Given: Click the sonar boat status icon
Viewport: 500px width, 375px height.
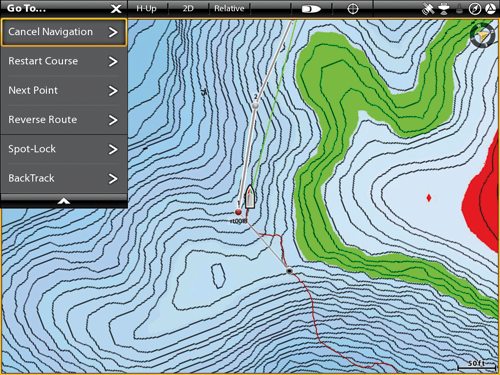Looking at the screenshot, I should click(x=444, y=9).
